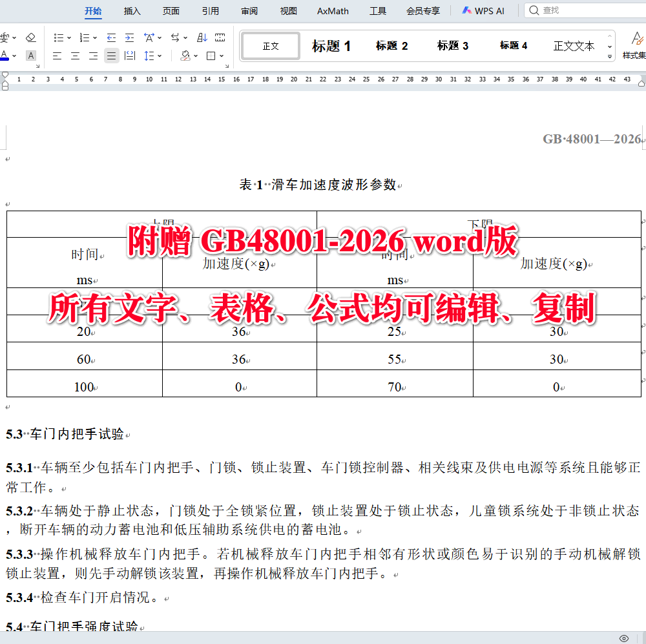Toggle center alignment

pyautogui.click(x=74, y=56)
